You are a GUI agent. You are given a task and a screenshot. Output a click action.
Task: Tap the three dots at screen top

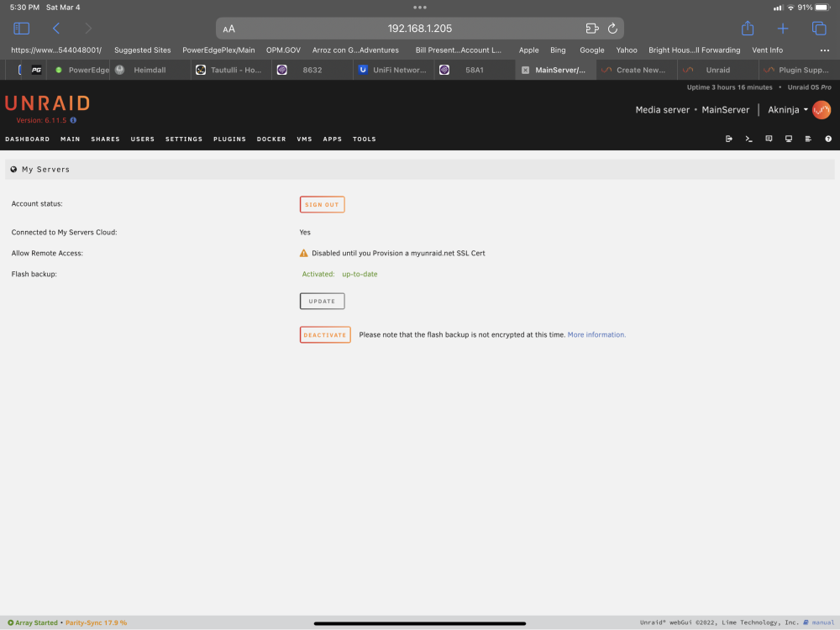tap(420, 8)
